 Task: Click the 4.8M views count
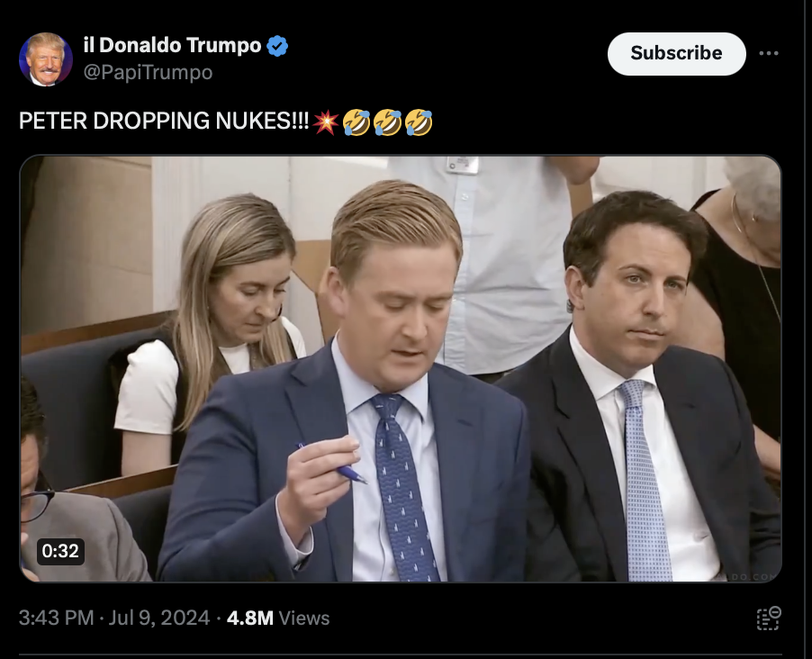tap(249, 618)
